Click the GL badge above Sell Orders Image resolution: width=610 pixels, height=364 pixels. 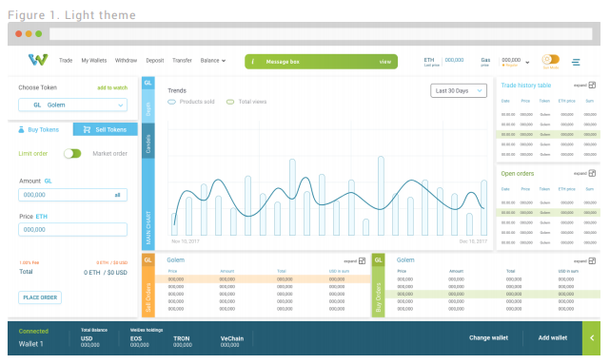tap(148, 259)
